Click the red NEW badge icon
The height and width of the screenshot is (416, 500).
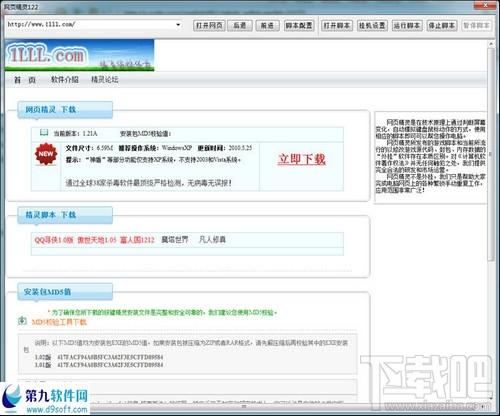point(46,154)
